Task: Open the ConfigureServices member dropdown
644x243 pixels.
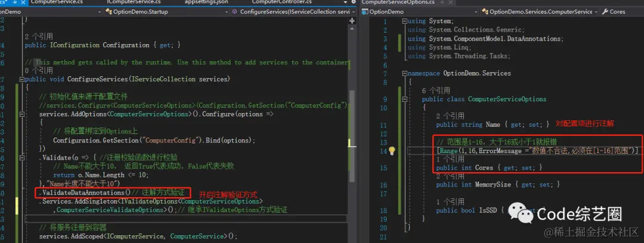Action: [x=295, y=11]
